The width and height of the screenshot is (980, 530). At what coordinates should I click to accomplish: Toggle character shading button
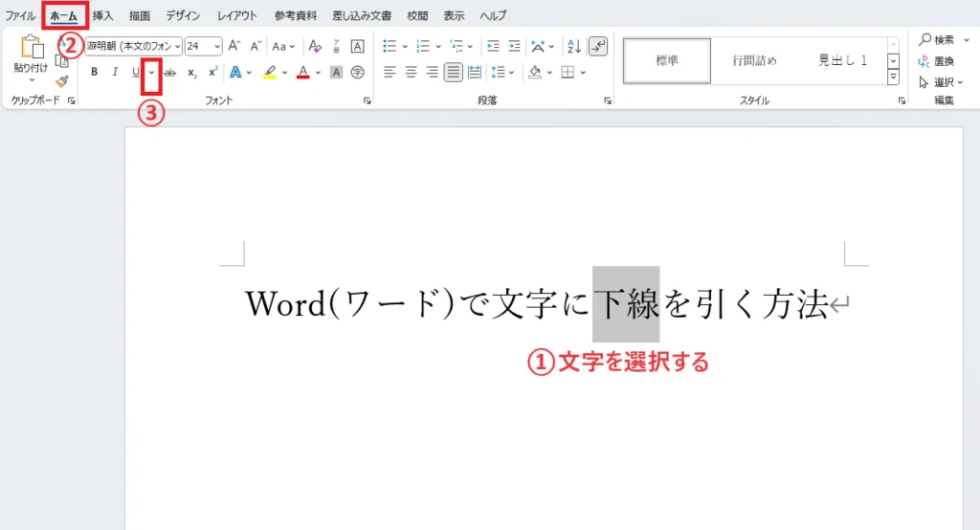[x=336, y=73]
